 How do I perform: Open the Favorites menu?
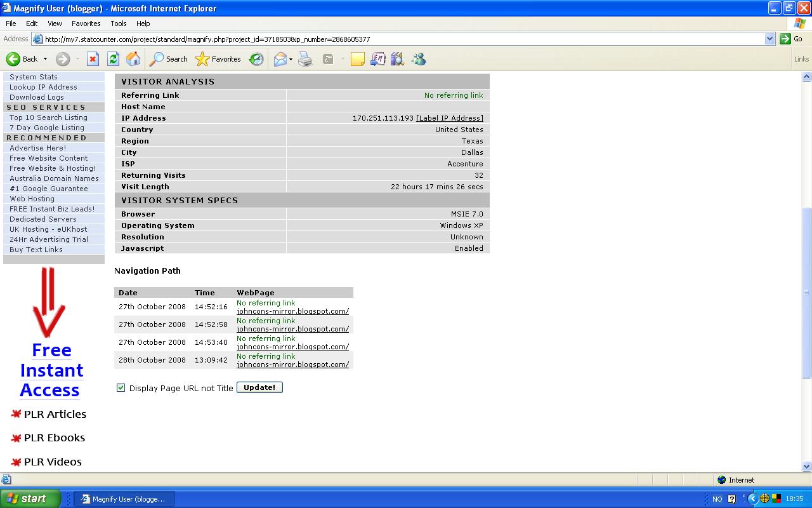click(x=86, y=23)
